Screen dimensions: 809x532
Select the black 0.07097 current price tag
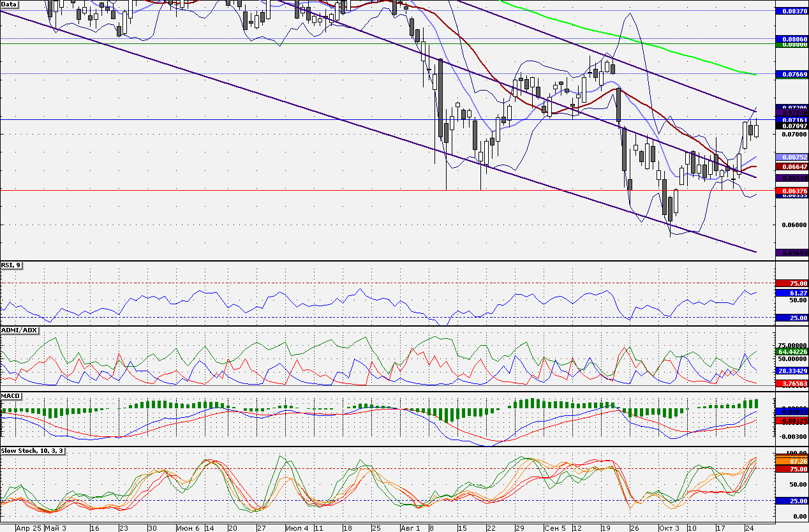pyautogui.click(x=791, y=126)
